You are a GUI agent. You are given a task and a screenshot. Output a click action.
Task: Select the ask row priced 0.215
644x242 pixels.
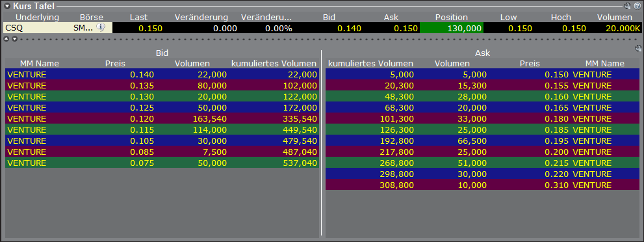[483, 163]
